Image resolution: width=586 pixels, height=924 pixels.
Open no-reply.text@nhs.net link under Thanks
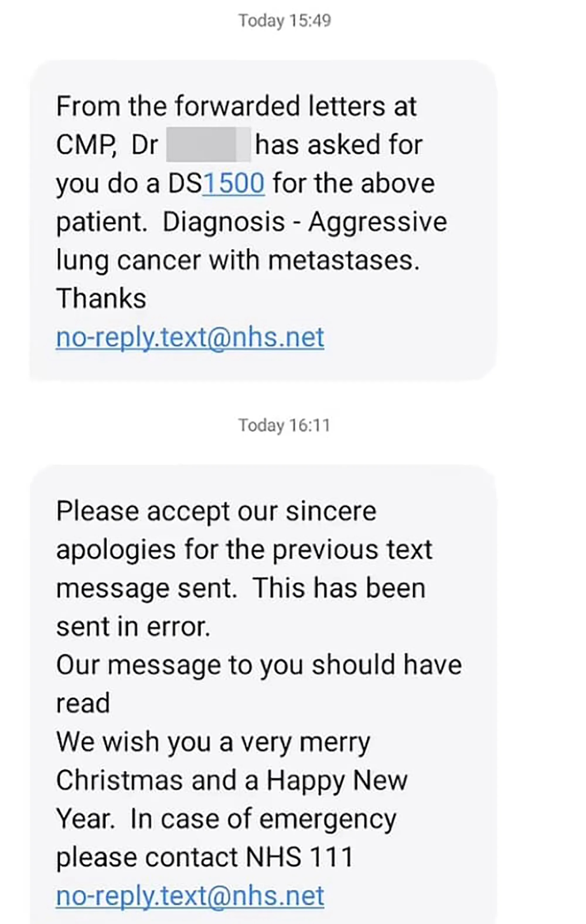(x=190, y=338)
